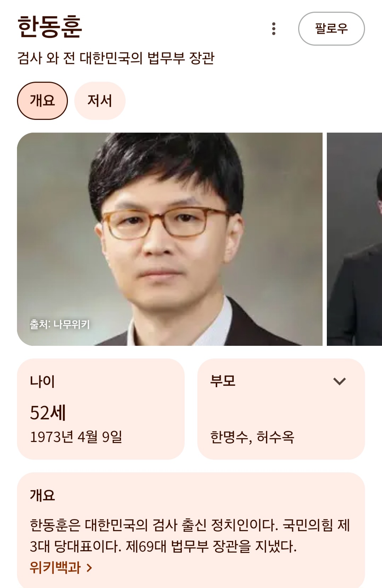Screen dimensions: 382x588
Task: View the second partially visible photo
Action: click(x=354, y=239)
